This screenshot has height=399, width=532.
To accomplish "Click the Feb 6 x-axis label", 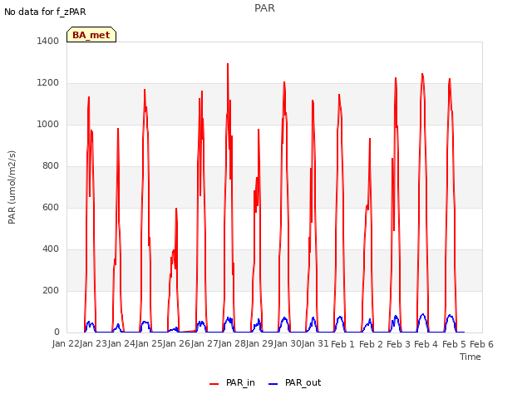I will pyautogui.click(x=482, y=344).
